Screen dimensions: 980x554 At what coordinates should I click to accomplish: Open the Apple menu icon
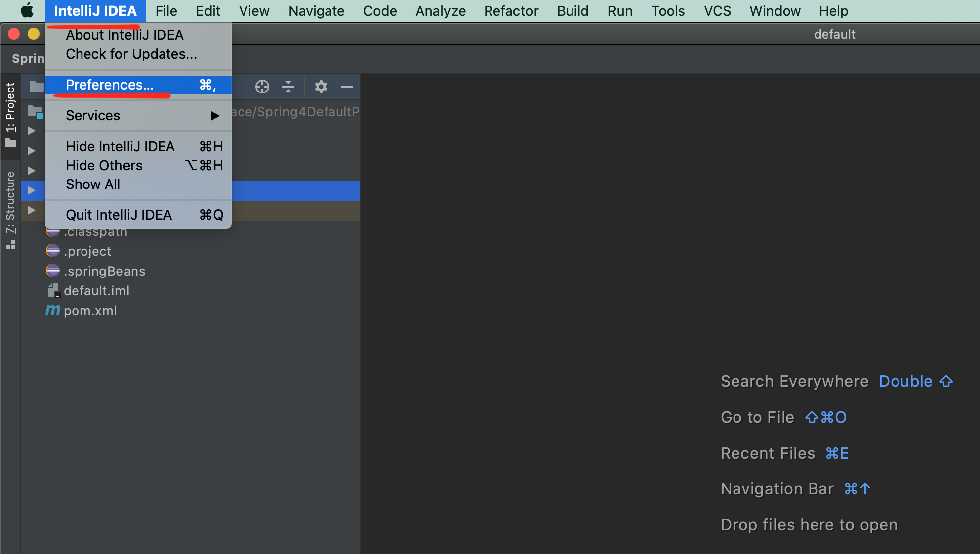[x=27, y=10]
